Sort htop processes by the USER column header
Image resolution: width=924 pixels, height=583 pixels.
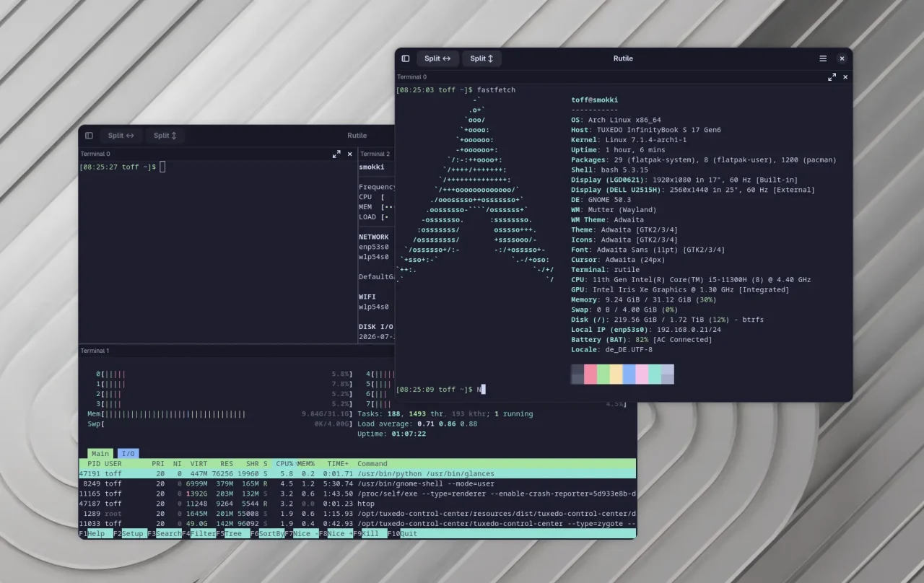point(113,463)
